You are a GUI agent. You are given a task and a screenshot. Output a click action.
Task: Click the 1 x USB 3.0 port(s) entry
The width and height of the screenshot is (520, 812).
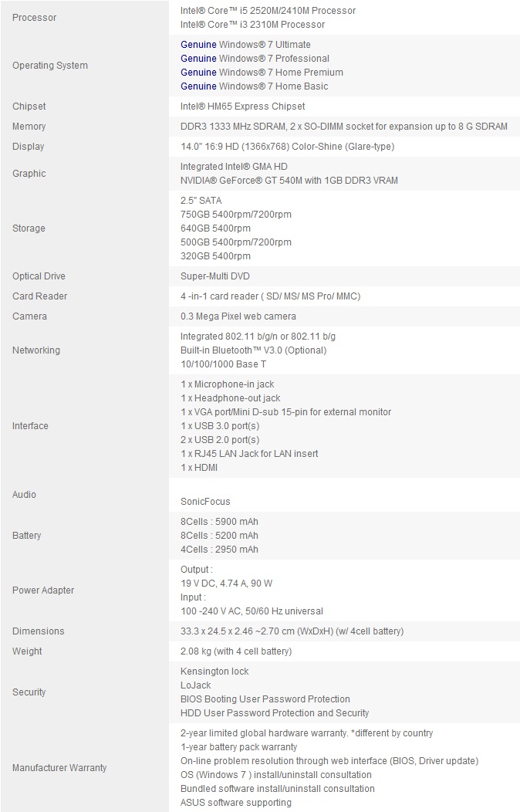220,426
